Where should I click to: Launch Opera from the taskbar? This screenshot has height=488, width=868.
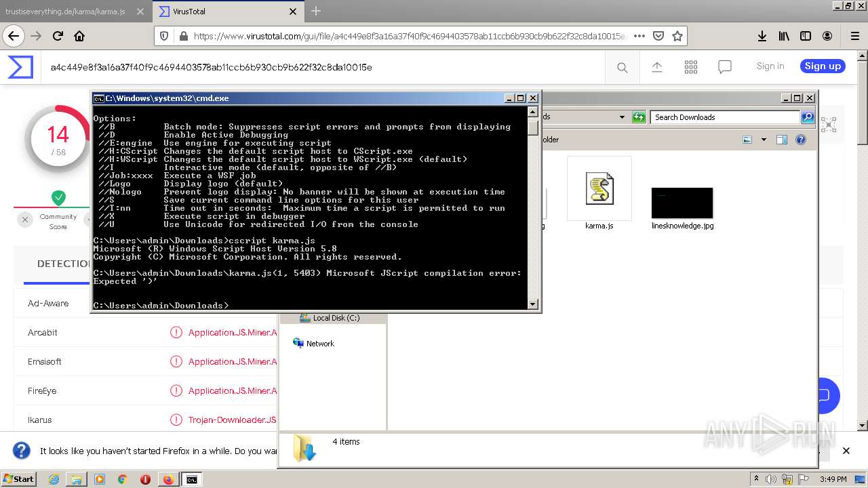145,479
